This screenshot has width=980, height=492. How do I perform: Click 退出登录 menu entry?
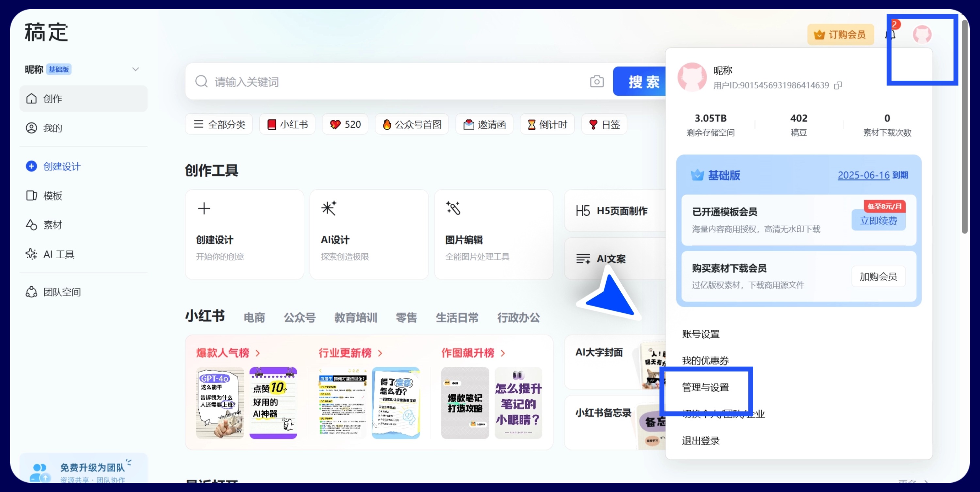[x=701, y=440]
